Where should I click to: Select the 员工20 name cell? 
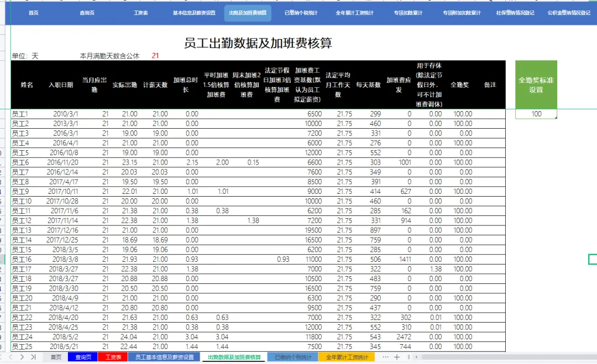[27, 298]
